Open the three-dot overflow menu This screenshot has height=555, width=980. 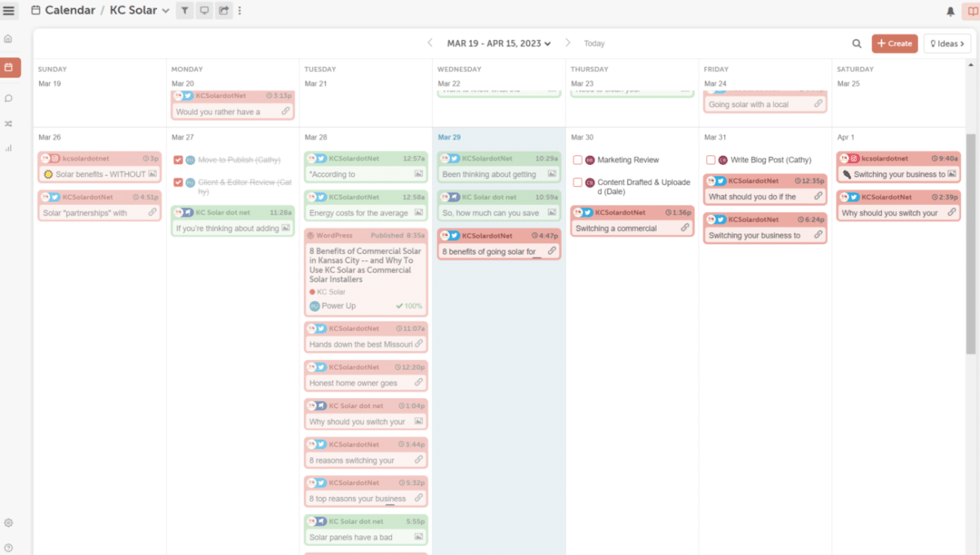pos(239,10)
